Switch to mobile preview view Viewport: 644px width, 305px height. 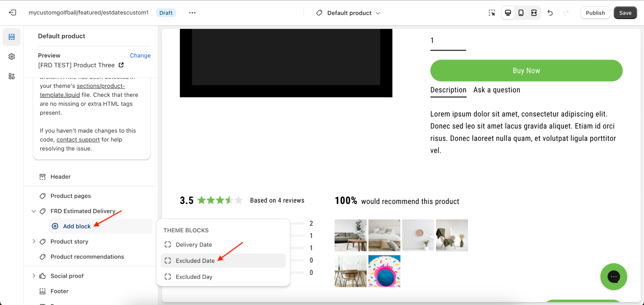(x=521, y=13)
